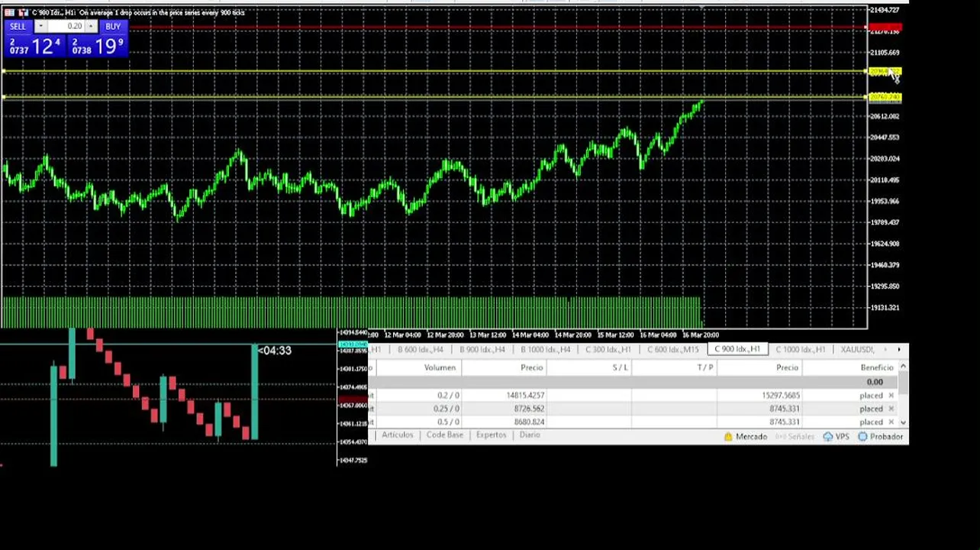Screen dimensions: 980x550
Task: Switch to C 600 Idx.,M15 chart tab
Action: click(x=672, y=350)
